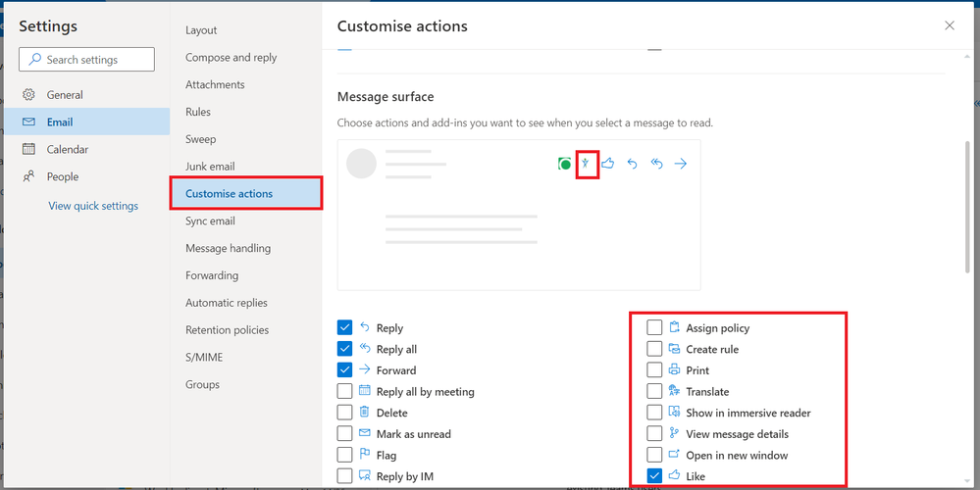Click View quick settings link

click(x=93, y=206)
